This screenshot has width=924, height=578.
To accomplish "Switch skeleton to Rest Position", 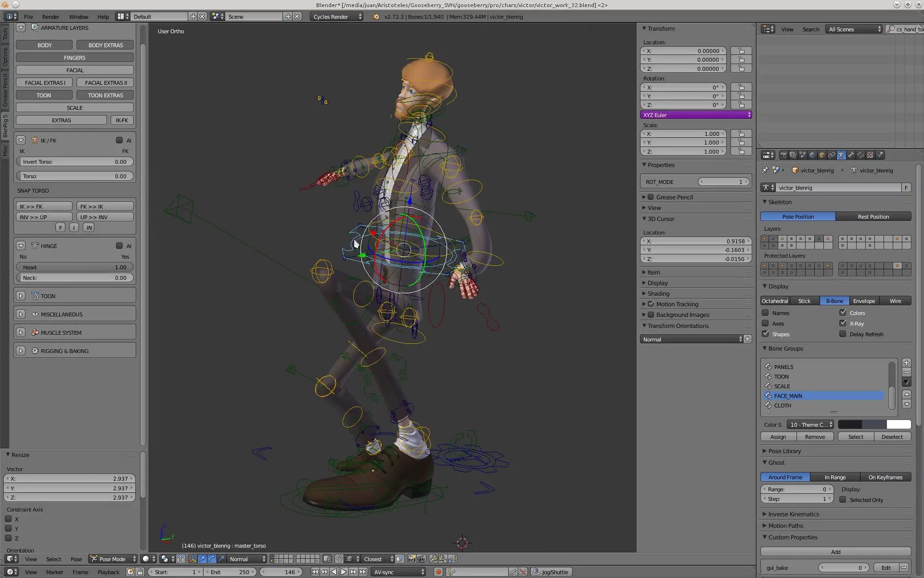I will pos(873,216).
